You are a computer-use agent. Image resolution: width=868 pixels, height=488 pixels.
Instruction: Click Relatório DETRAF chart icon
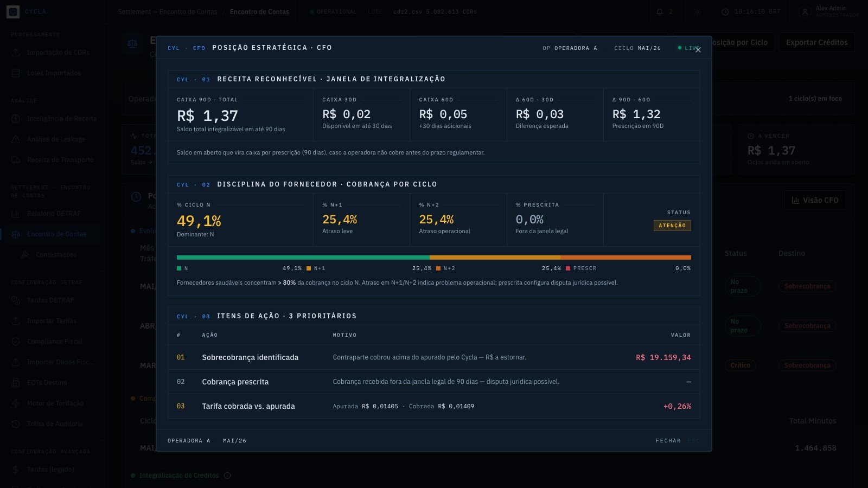16,214
